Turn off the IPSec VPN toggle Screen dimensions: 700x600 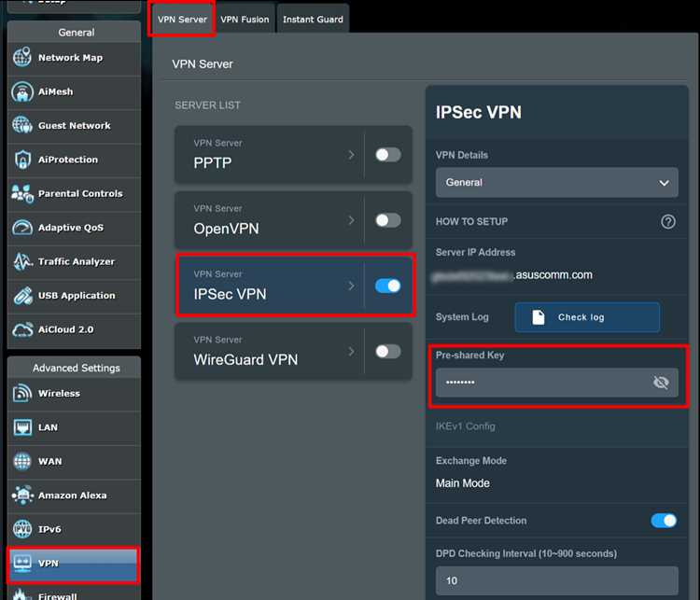click(388, 286)
